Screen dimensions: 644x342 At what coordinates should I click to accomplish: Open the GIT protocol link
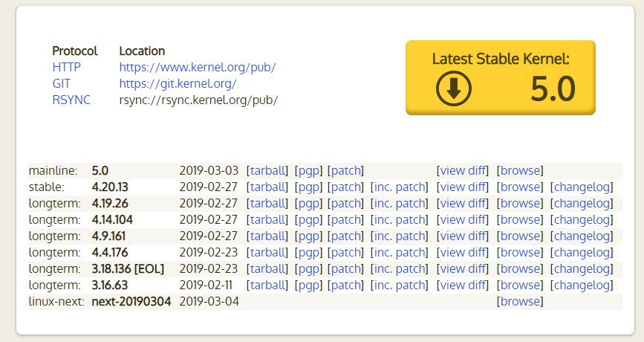tap(61, 83)
